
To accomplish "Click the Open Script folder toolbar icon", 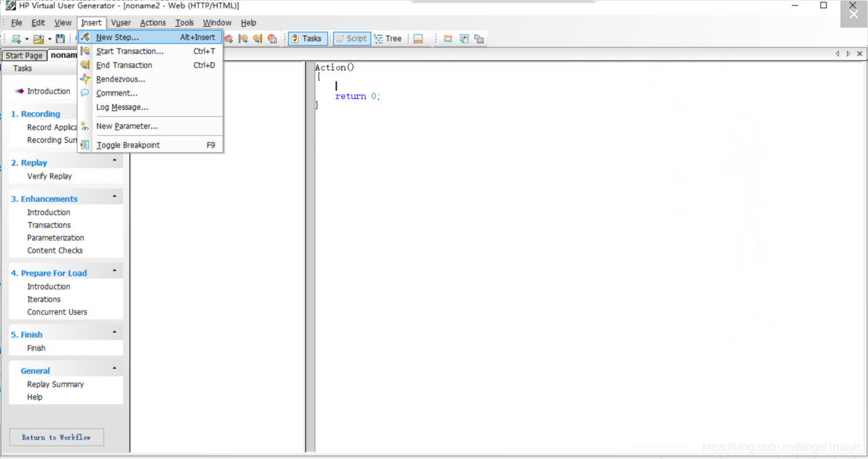I will 38,39.
